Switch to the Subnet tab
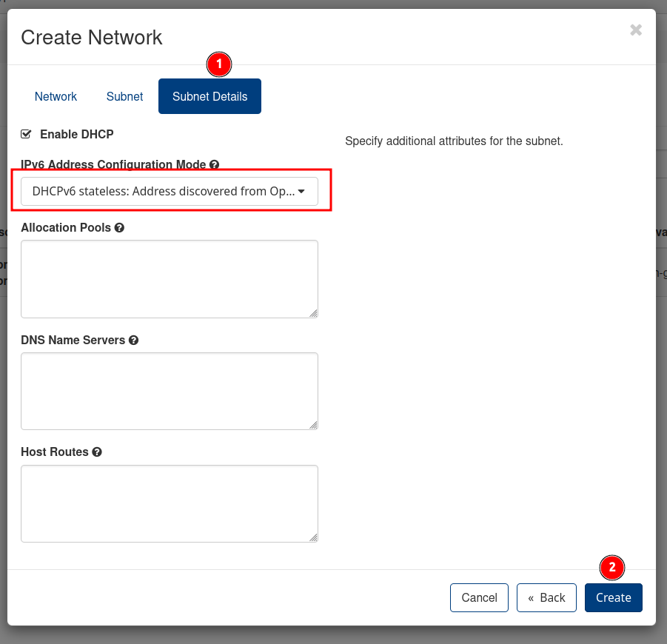 (x=124, y=96)
